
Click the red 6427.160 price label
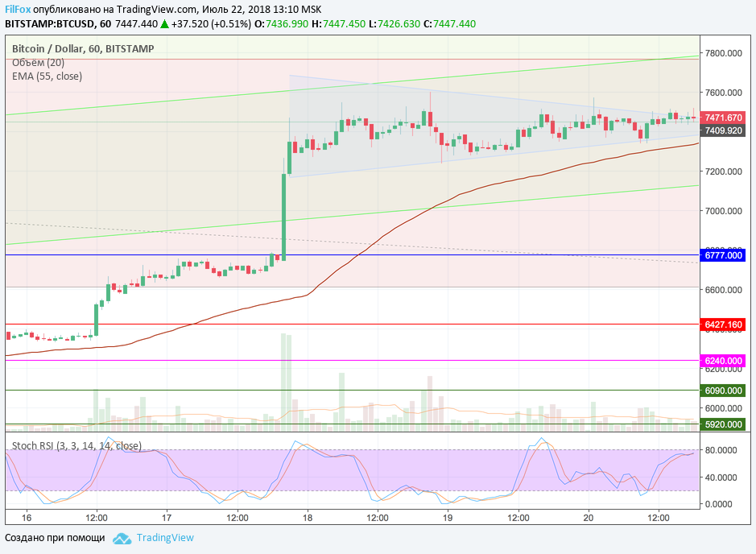tap(723, 325)
